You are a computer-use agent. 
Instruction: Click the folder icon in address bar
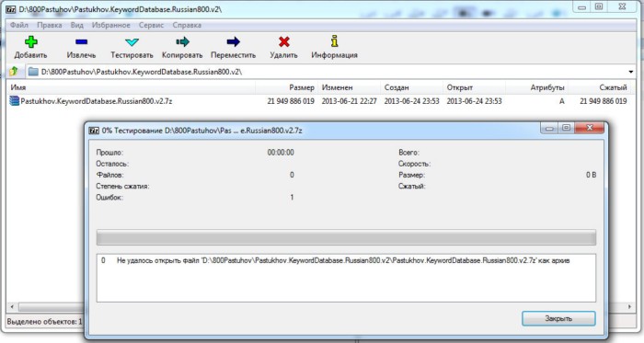coord(33,72)
